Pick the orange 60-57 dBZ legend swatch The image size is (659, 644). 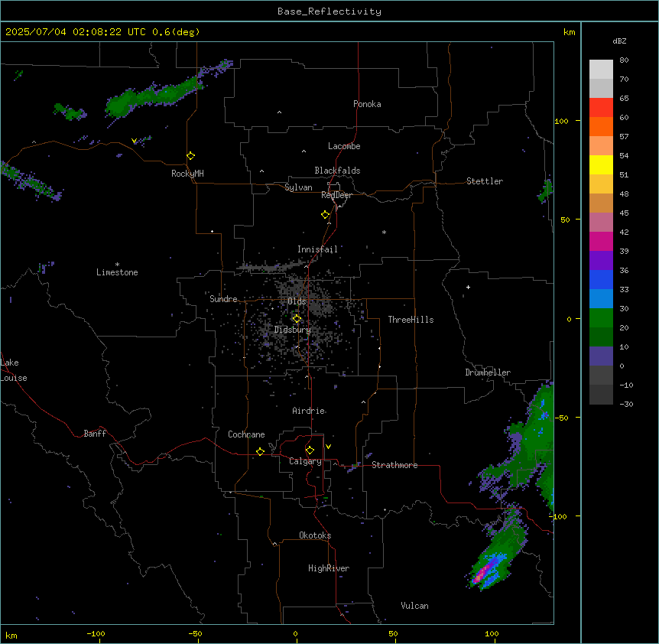tap(601, 126)
